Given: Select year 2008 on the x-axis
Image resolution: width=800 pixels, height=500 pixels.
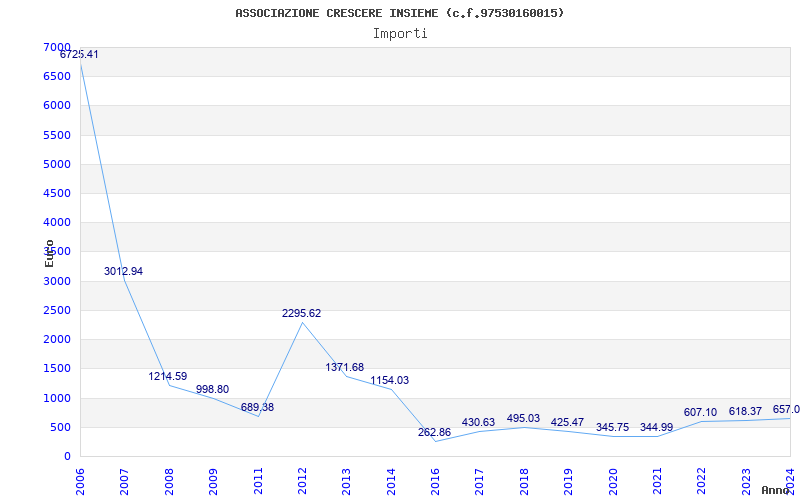Looking at the screenshot, I should [x=169, y=481].
